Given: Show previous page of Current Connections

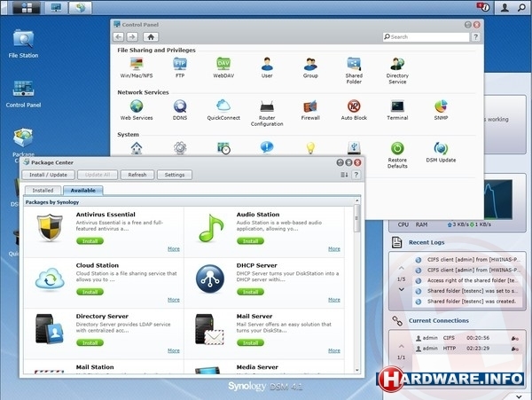Looking at the screenshot, I should tap(402, 347).
